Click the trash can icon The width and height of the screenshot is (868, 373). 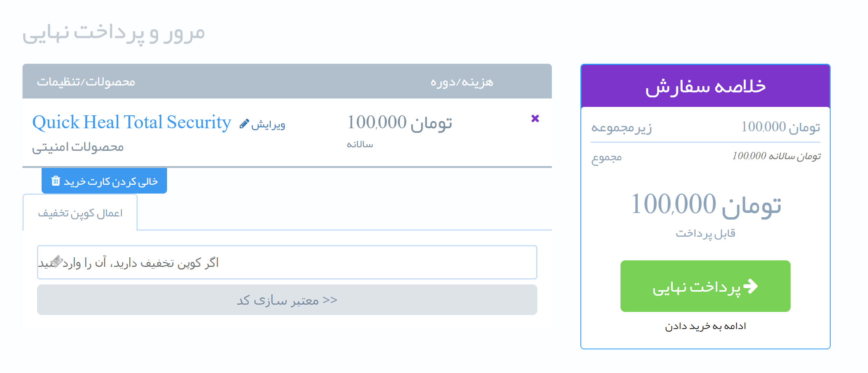click(x=56, y=181)
